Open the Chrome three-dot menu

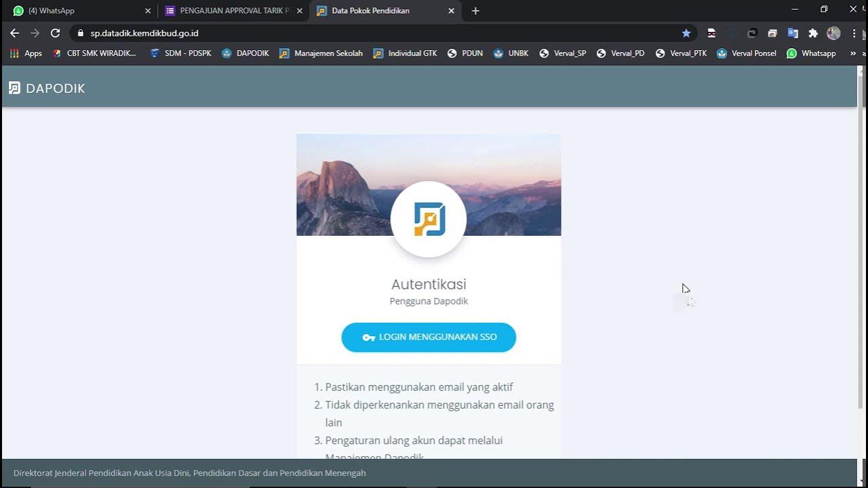(854, 33)
